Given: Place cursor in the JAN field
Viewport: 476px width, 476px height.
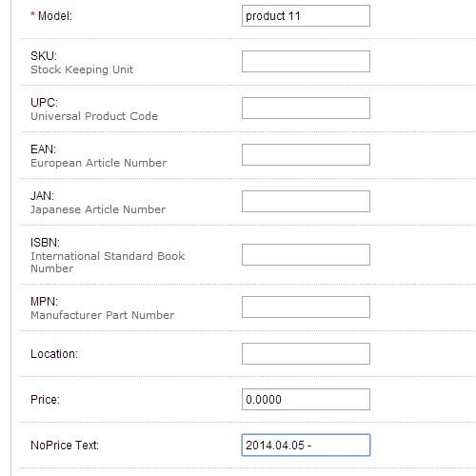Looking at the screenshot, I should [x=306, y=201].
